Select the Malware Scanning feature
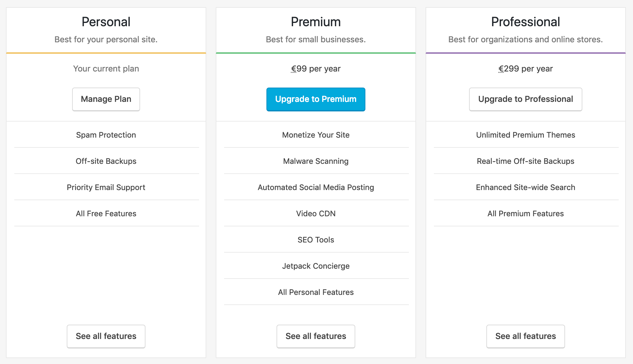The height and width of the screenshot is (364, 633). coord(316,161)
